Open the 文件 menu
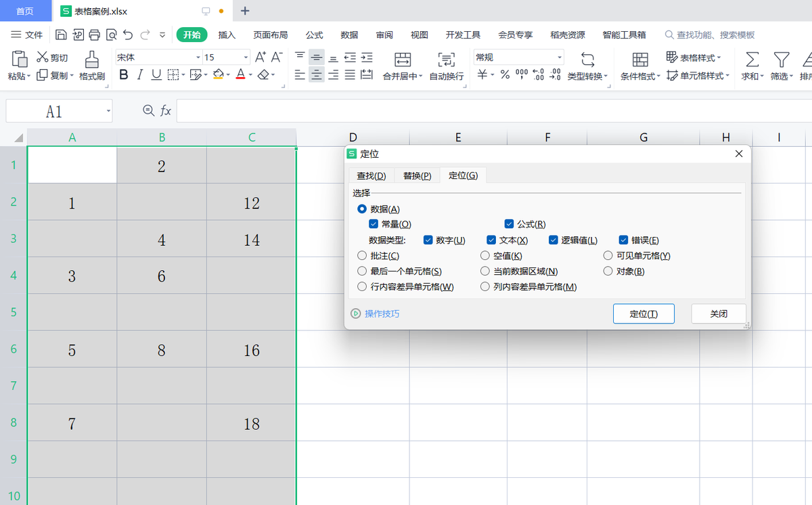 (27, 35)
